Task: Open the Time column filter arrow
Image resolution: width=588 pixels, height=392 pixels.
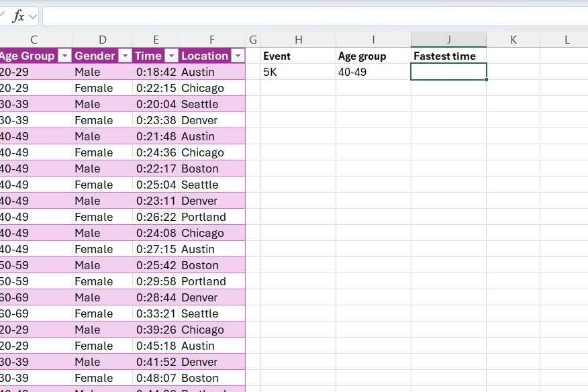Action: click(x=171, y=56)
